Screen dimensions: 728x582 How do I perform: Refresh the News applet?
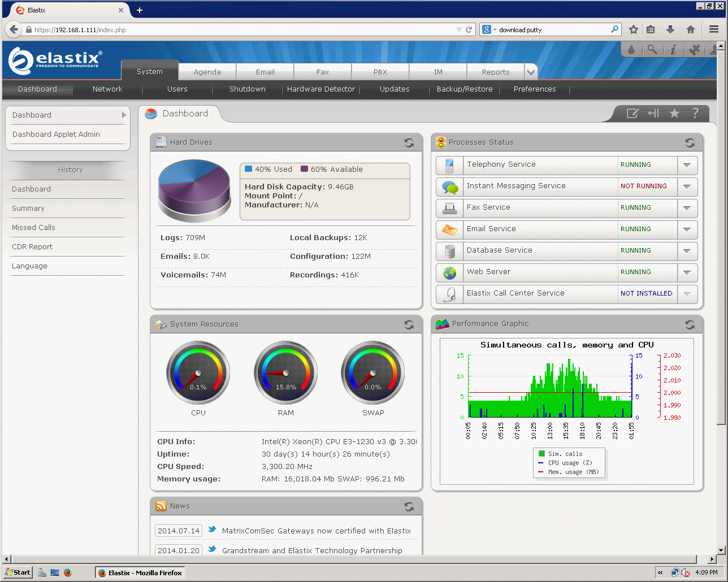(409, 507)
